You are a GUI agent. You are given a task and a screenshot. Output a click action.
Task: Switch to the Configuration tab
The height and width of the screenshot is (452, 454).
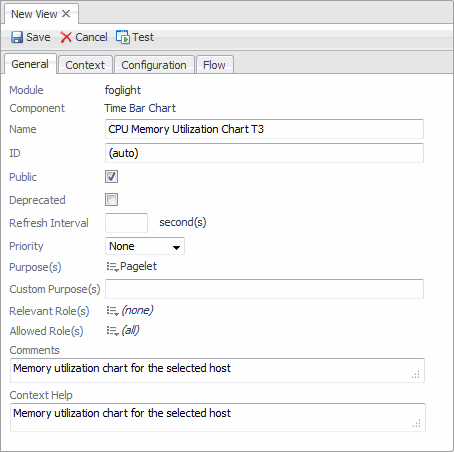[154, 65]
